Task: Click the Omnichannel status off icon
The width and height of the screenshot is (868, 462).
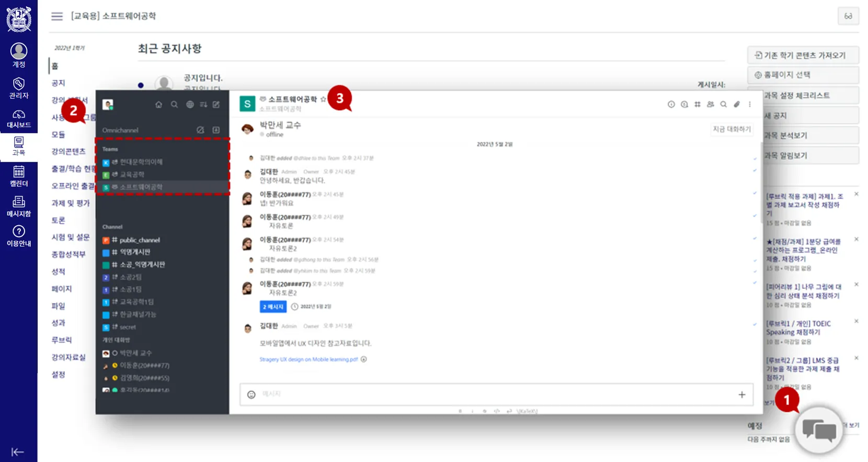Action: (x=200, y=130)
